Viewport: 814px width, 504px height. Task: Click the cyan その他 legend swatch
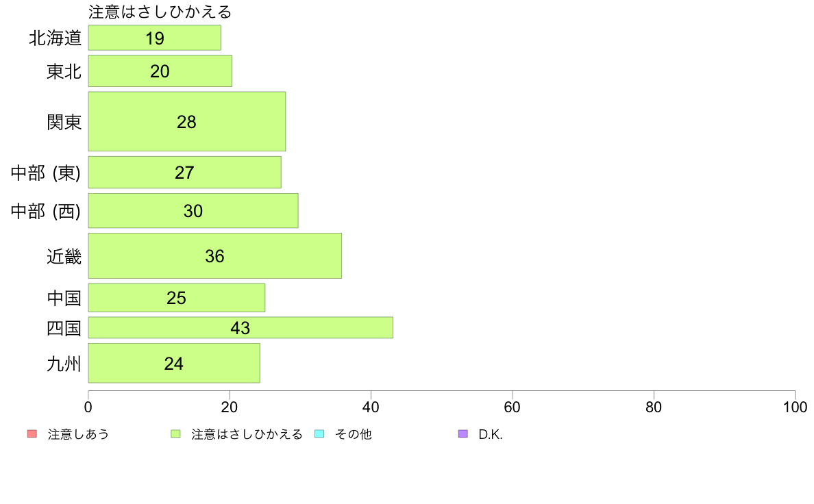coord(319,434)
